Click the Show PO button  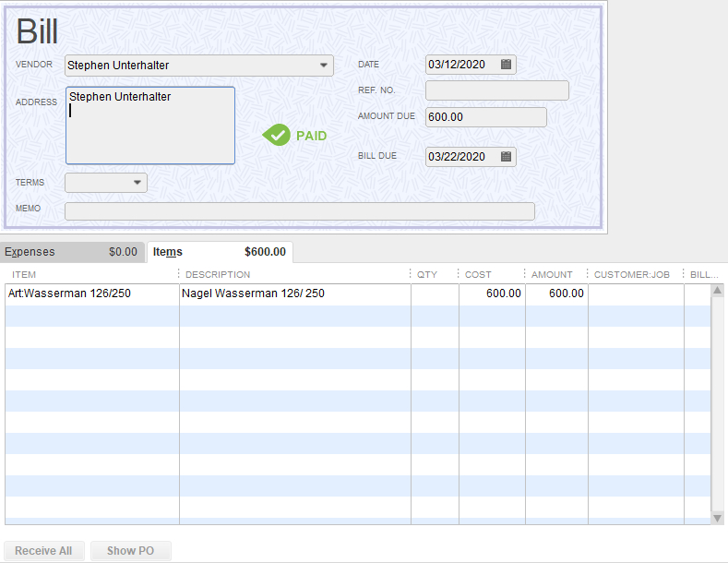click(x=130, y=551)
